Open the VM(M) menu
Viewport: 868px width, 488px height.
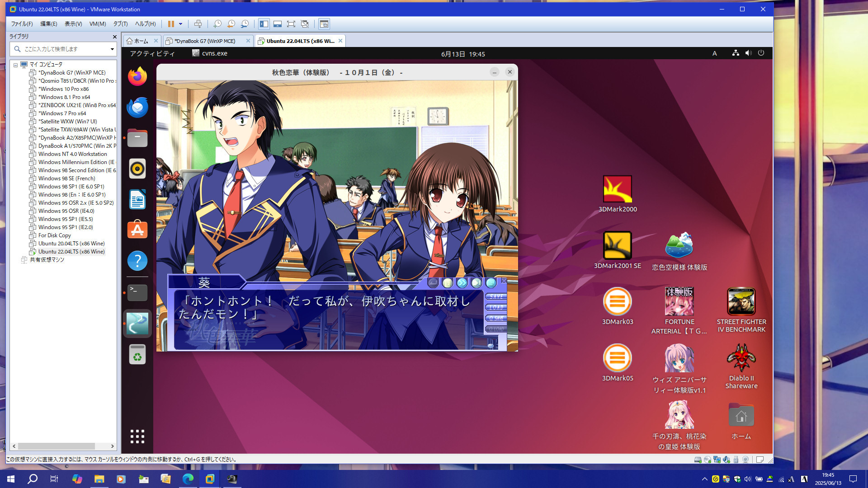[x=98, y=24]
